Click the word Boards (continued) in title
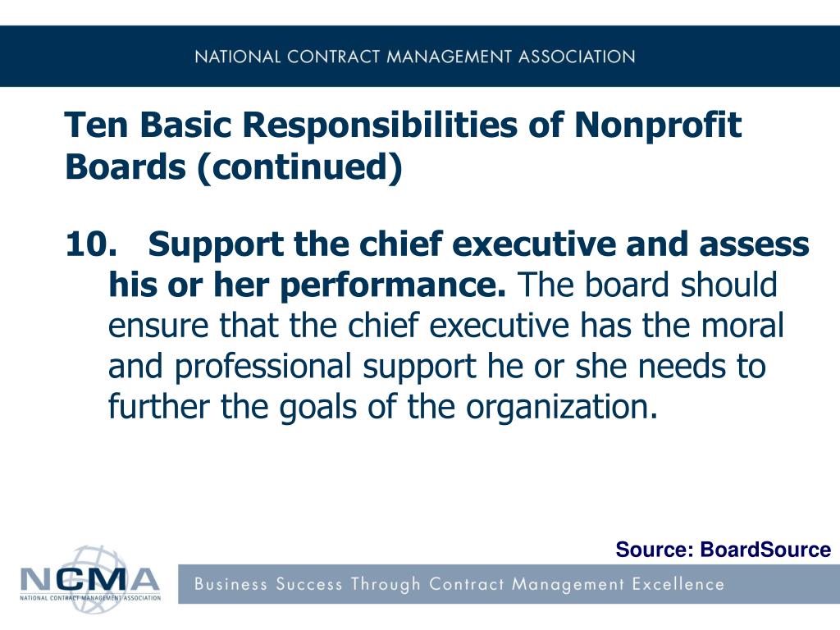Screen dimensions: 840x630 click(234, 167)
